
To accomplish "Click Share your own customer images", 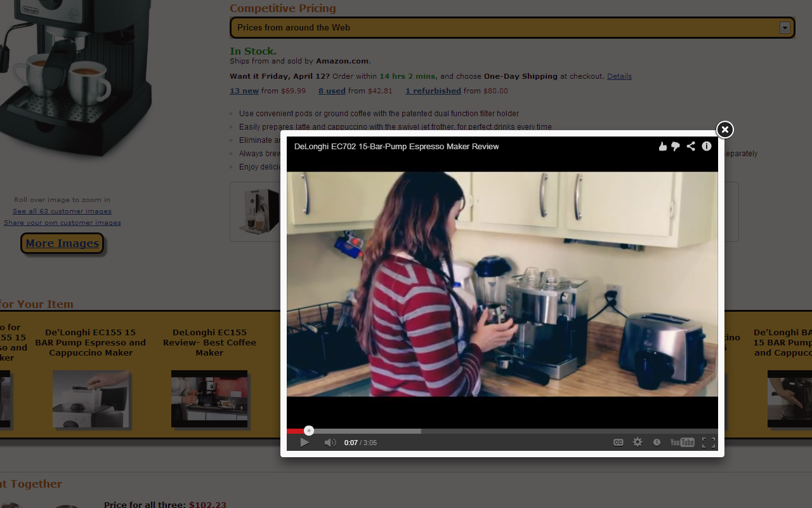I will pos(62,223).
